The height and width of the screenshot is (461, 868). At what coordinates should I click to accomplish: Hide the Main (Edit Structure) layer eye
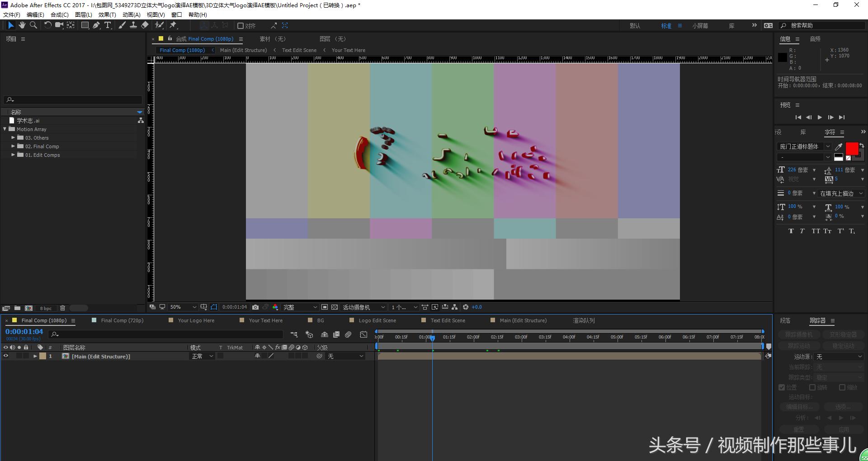(x=6, y=356)
